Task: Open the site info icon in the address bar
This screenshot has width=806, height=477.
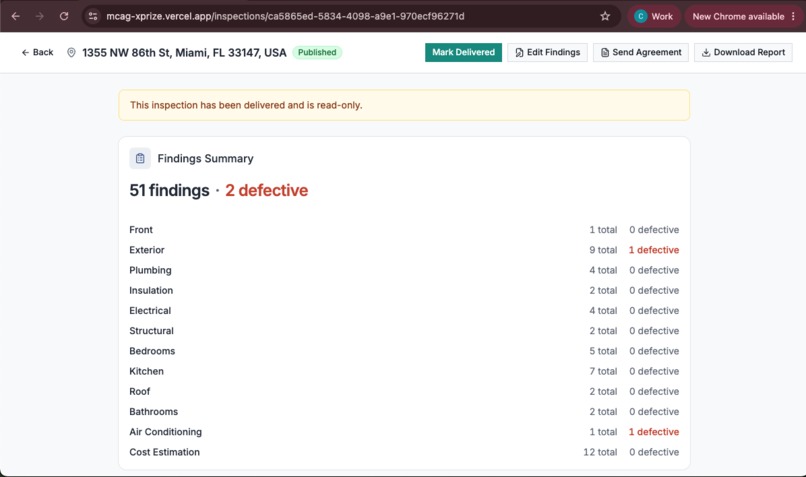Action: point(93,16)
